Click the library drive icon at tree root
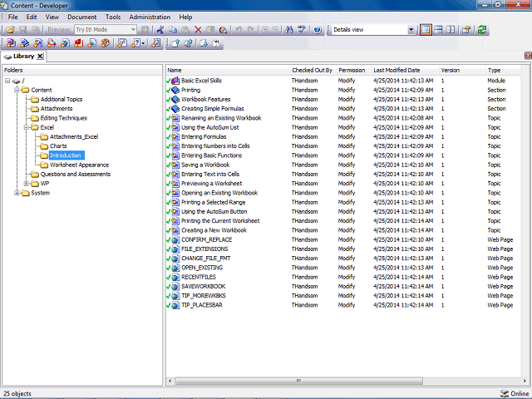The image size is (532, 399). pyautogui.click(x=16, y=81)
